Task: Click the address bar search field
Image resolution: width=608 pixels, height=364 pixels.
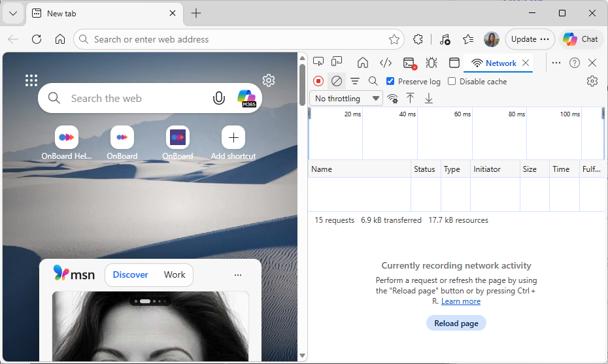Action: pyautogui.click(x=239, y=39)
